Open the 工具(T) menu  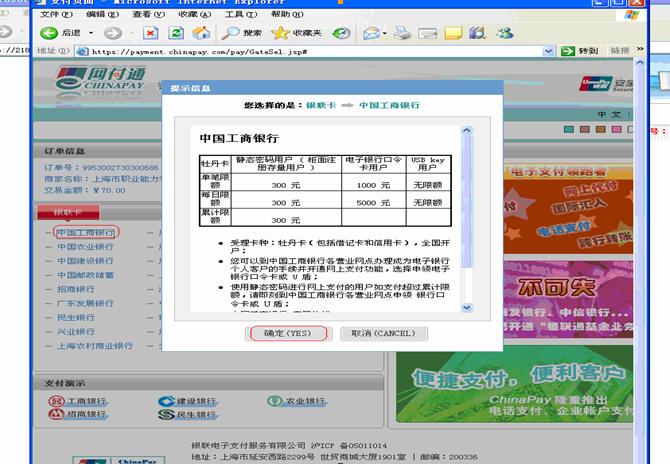tap(241, 14)
